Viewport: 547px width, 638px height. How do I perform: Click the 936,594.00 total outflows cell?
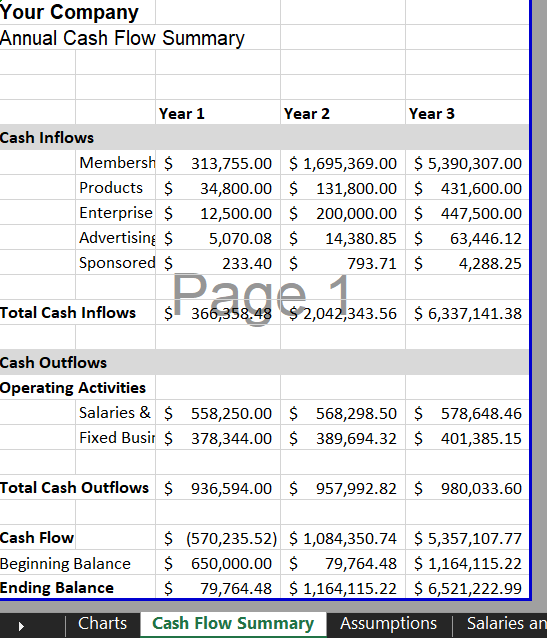(x=218, y=488)
